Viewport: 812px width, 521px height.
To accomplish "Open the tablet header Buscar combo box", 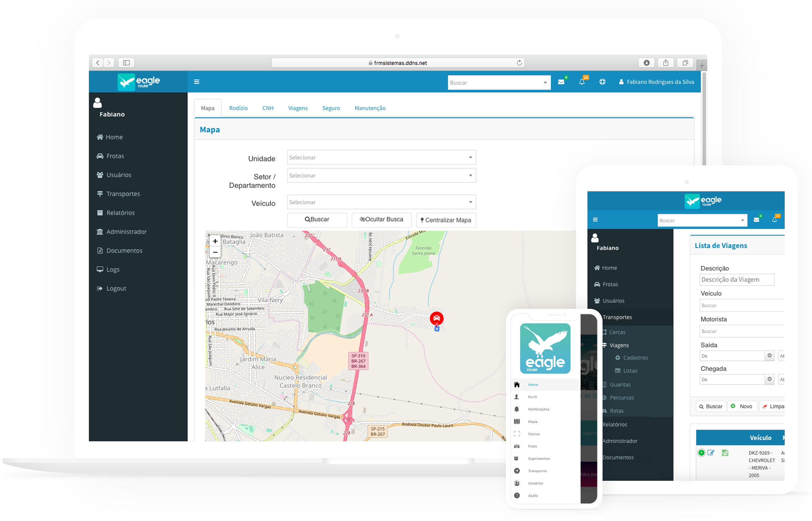I will tap(702, 220).
